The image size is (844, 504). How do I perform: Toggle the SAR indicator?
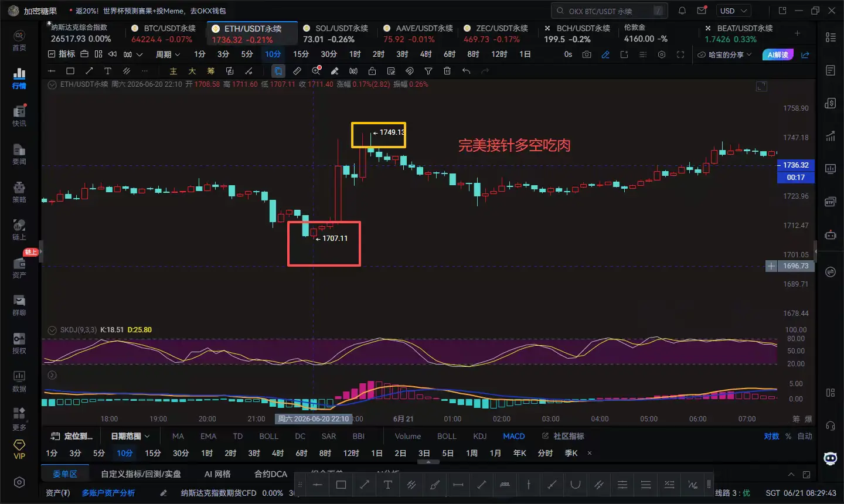(329, 436)
